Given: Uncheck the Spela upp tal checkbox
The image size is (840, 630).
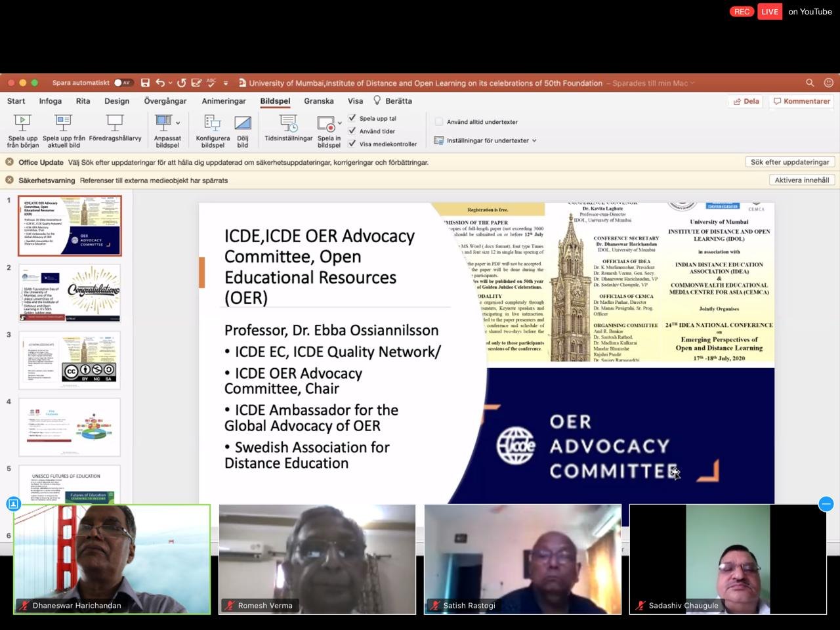Looking at the screenshot, I should point(352,118).
